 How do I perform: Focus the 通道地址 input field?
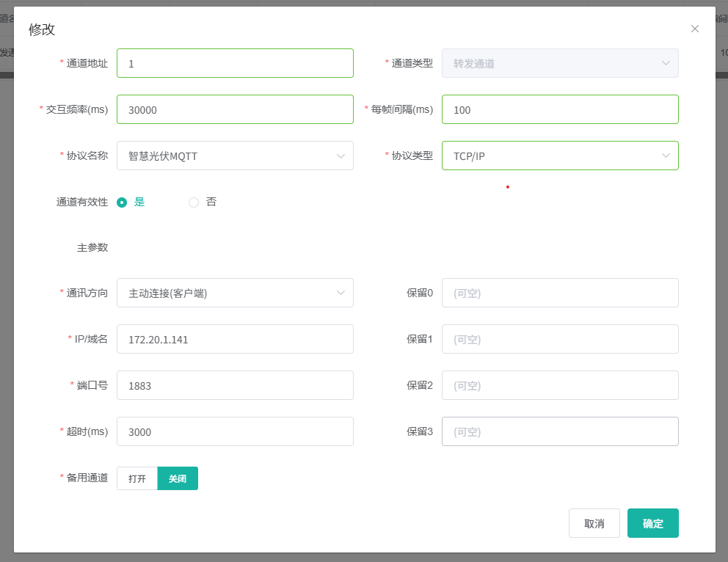235,63
